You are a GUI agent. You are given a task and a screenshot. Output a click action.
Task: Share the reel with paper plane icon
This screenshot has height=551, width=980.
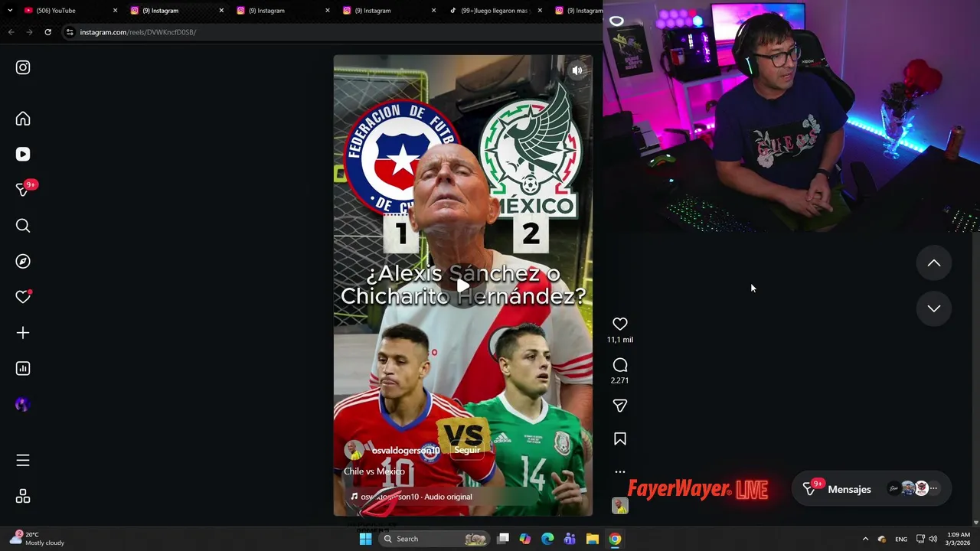(x=620, y=406)
